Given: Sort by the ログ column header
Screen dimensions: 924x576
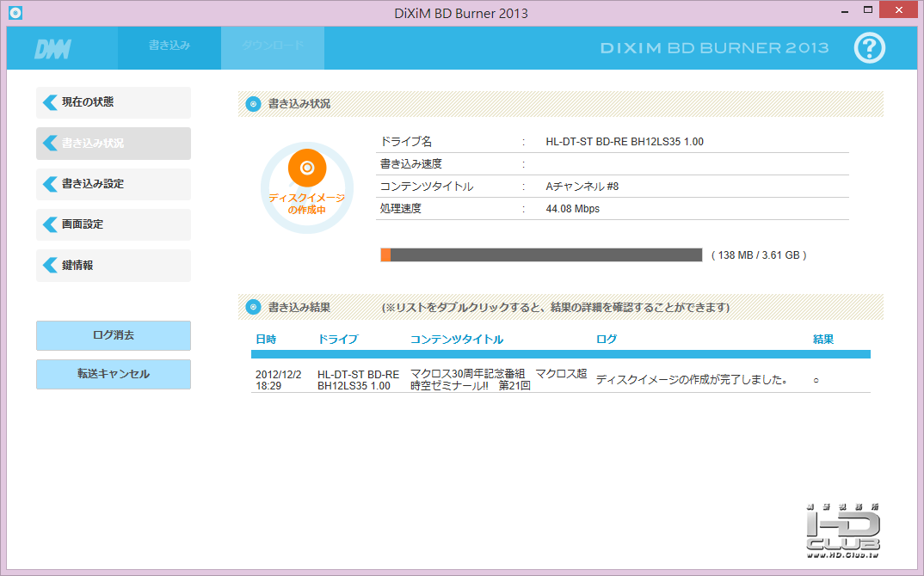Looking at the screenshot, I should (x=607, y=340).
